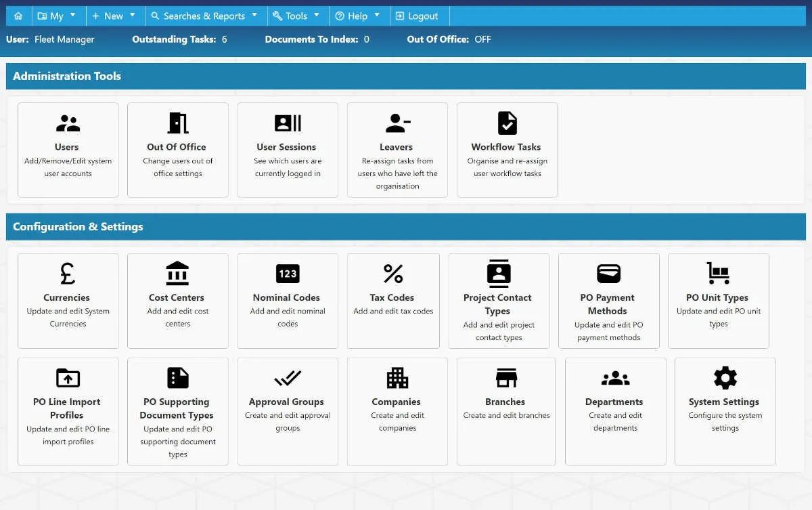Image resolution: width=812 pixels, height=510 pixels.
Task: Click the Workflow Tasks document check icon
Action: [x=507, y=123]
